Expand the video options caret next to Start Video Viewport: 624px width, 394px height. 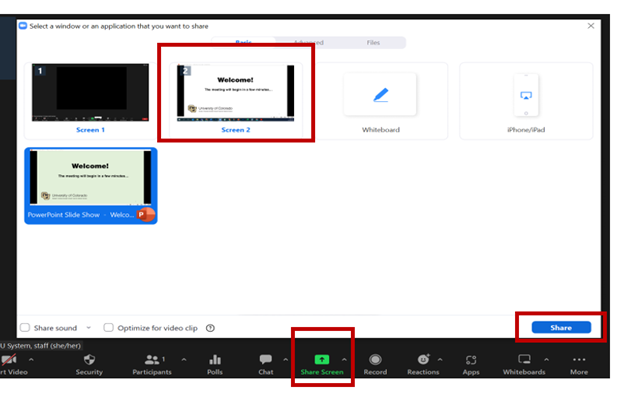(31, 360)
